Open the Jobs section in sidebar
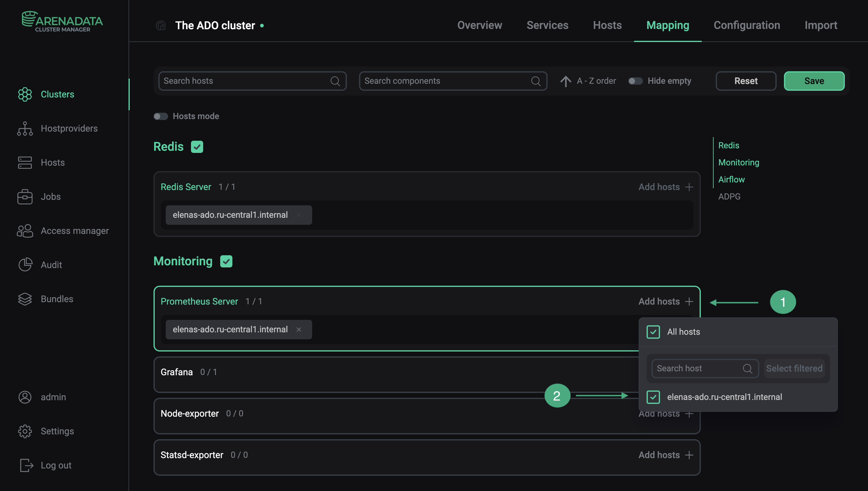The height and width of the screenshot is (491, 868). (50, 196)
